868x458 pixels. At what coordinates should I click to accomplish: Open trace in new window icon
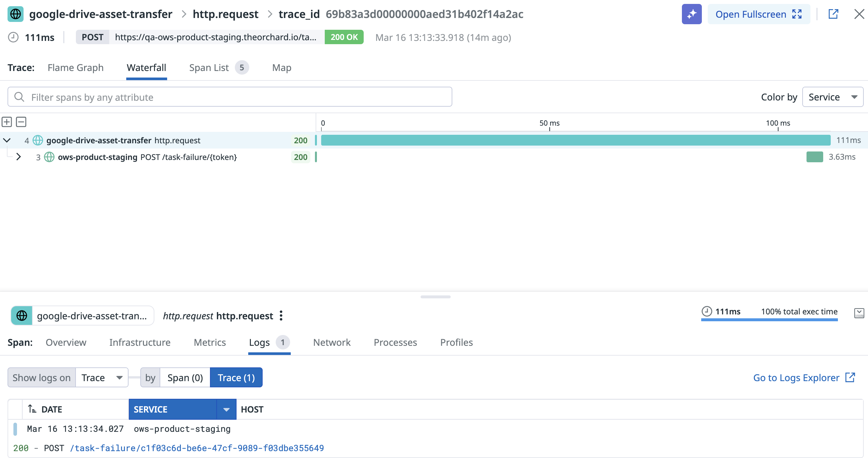point(833,14)
